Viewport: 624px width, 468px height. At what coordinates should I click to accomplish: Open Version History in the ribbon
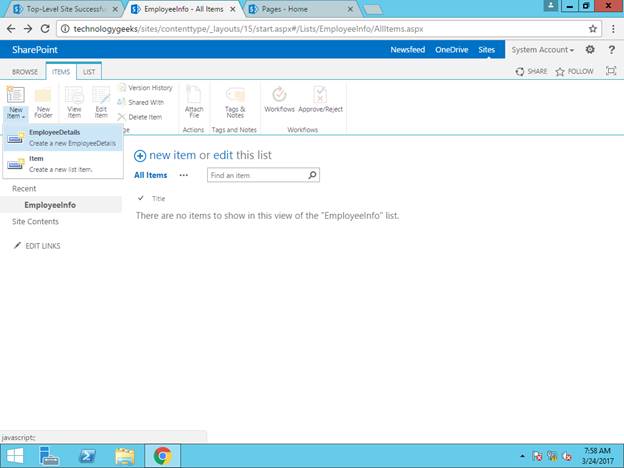coord(146,88)
